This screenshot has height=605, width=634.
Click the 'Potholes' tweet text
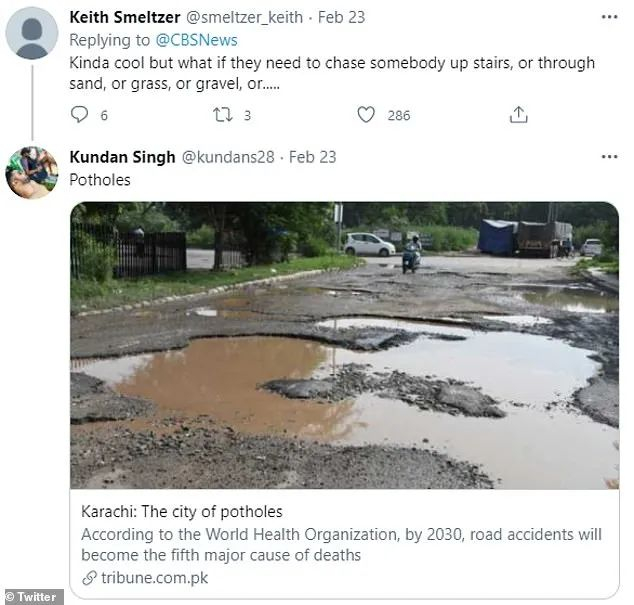click(x=100, y=180)
